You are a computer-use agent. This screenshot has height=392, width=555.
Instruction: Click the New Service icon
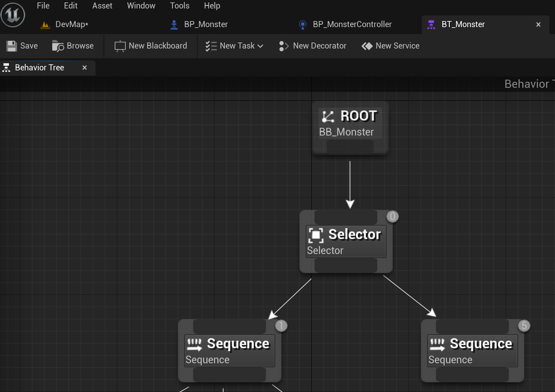pyautogui.click(x=367, y=46)
